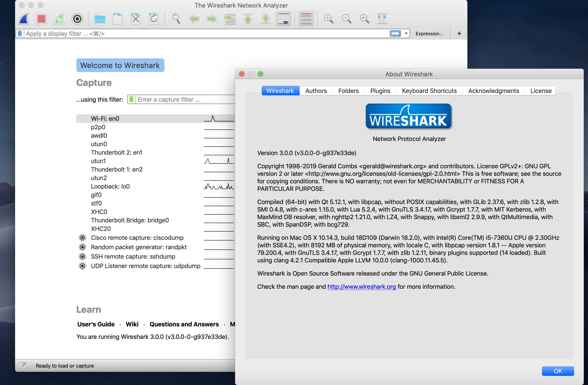Zoom out main window text

coord(347,19)
